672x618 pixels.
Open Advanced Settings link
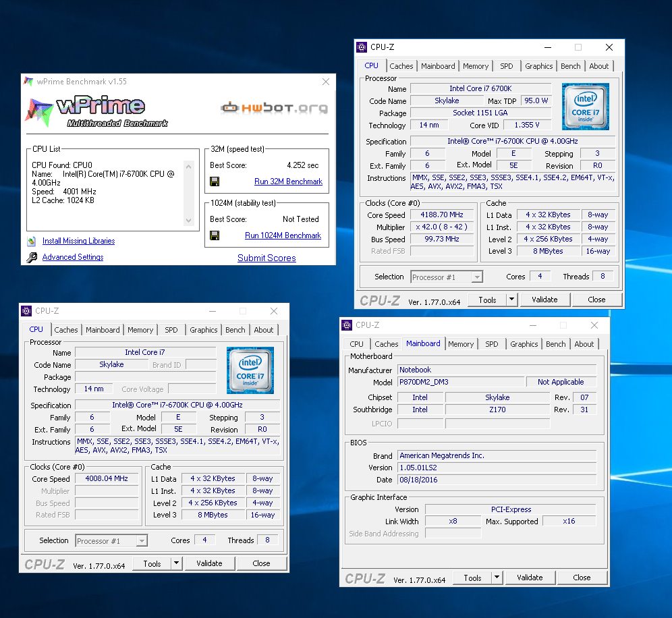coord(73,257)
